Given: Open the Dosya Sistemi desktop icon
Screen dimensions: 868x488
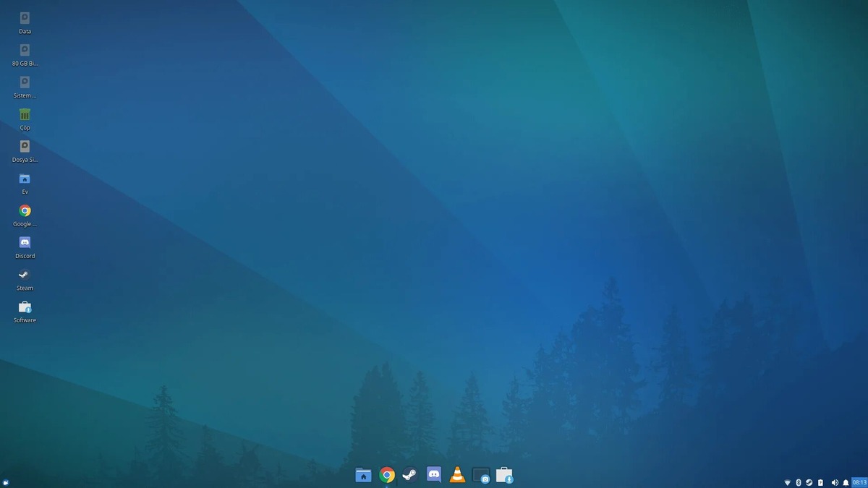Looking at the screenshot, I should [24, 147].
